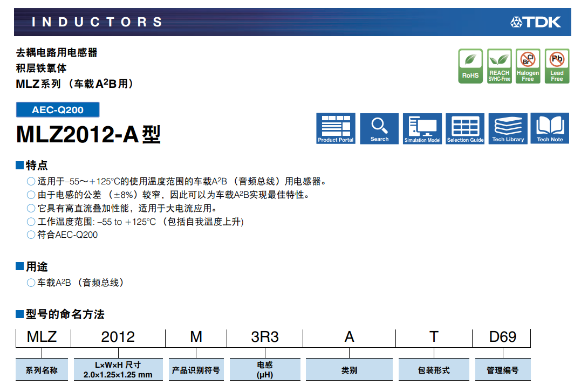Select the 车载A²B (音频总线) usage line
The width and height of the screenshot is (581, 392).
tap(76, 283)
